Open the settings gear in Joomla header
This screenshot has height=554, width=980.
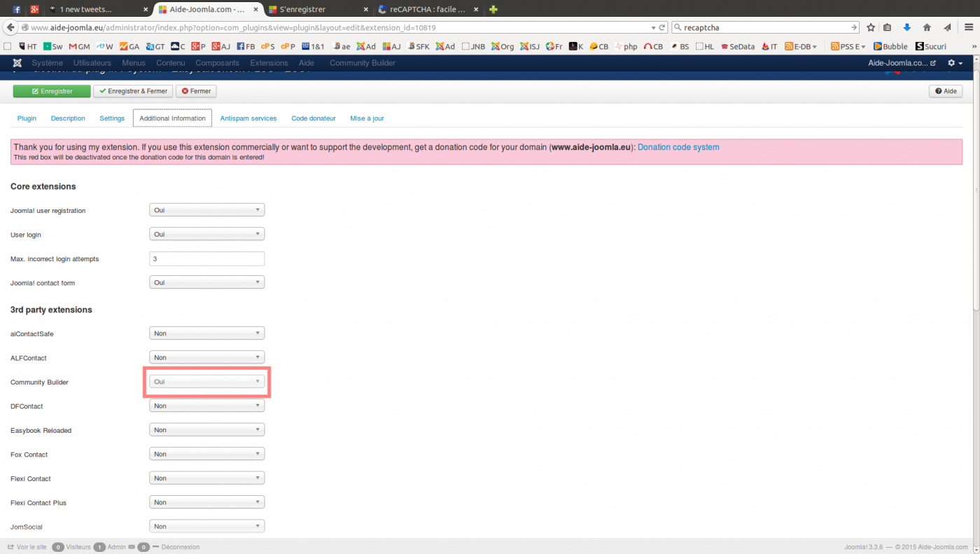pos(955,63)
